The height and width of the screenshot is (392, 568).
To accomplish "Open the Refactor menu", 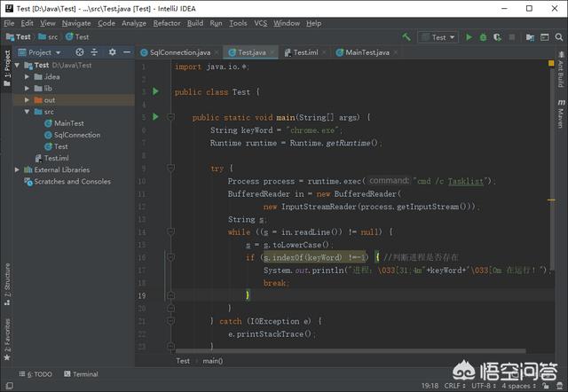I will pyautogui.click(x=166, y=23).
